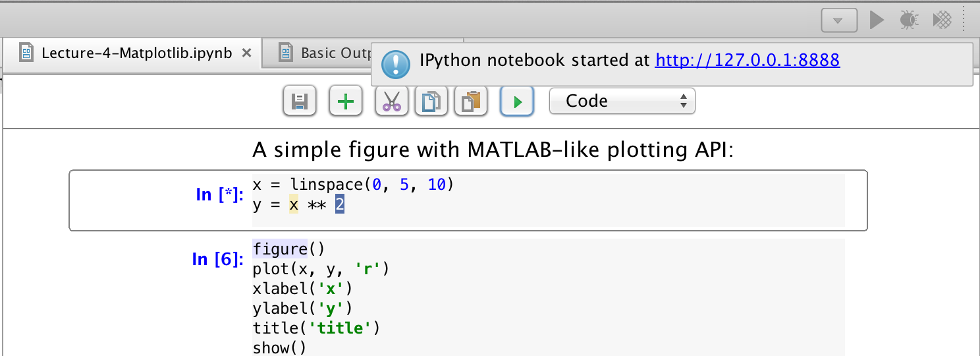
Task: Click the MATLAB-like plotting API heading
Action: (493, 150)
